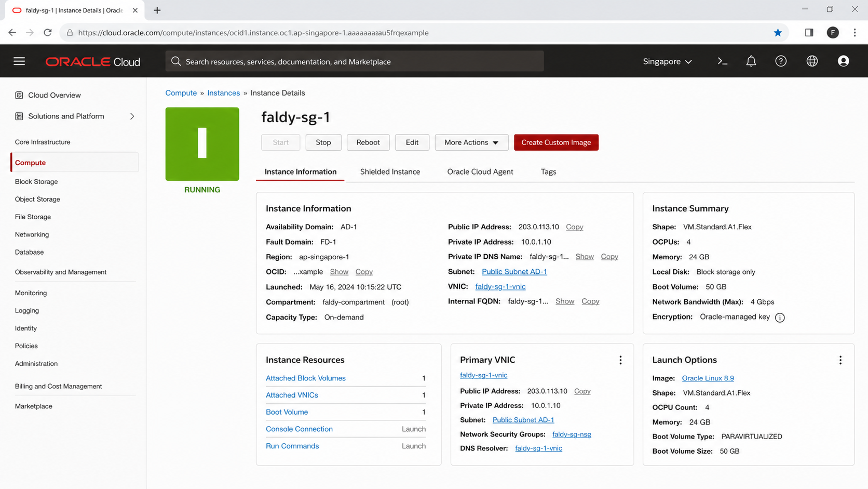Click the Stop button
The width and height of the screenshot is (868, 489).
tap(323, 142)
